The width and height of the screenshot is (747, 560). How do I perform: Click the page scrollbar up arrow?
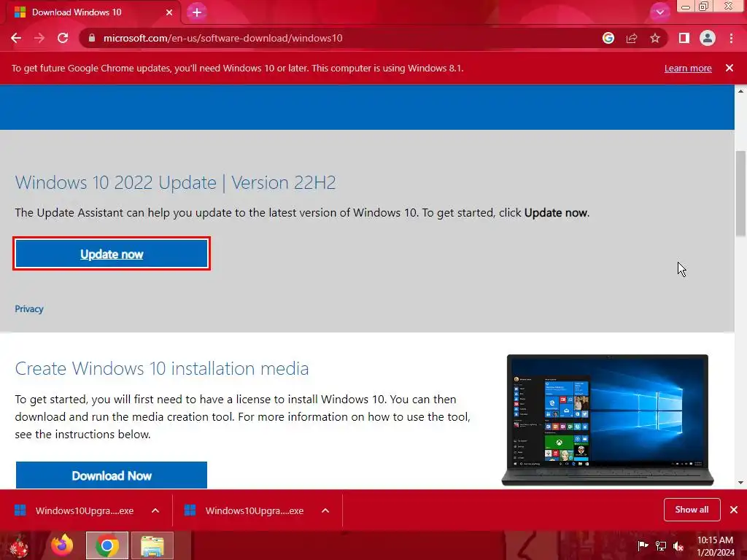coord(740,90)
